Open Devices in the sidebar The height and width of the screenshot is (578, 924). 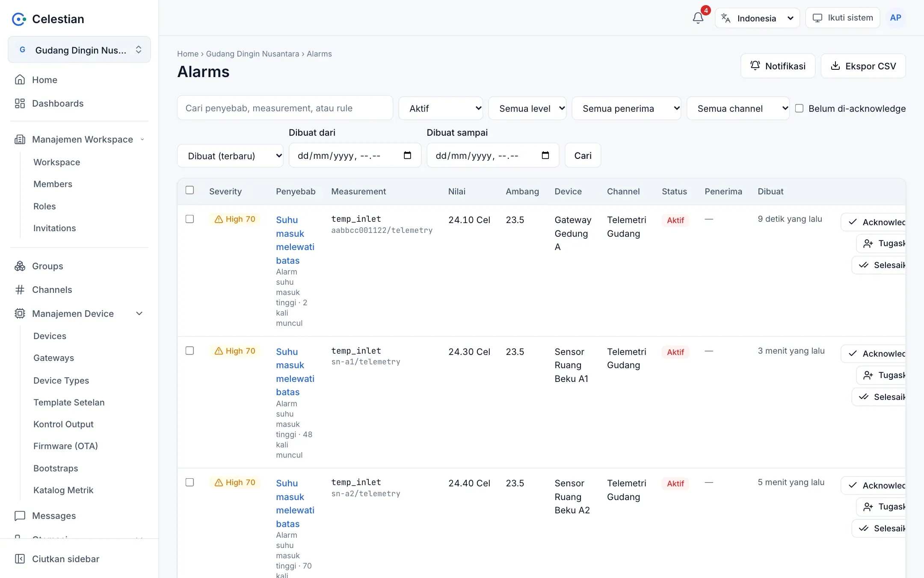coord(50,336)
